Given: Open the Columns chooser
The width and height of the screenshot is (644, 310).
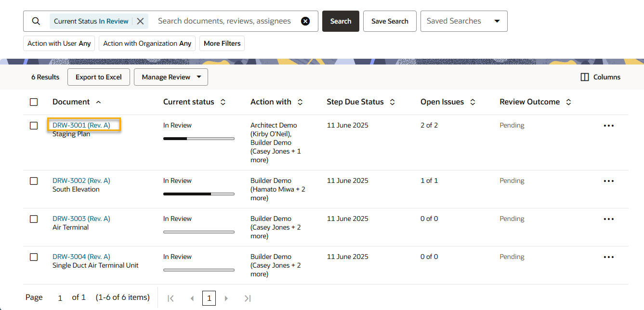Looking at the screenshot, I should 600,77.
